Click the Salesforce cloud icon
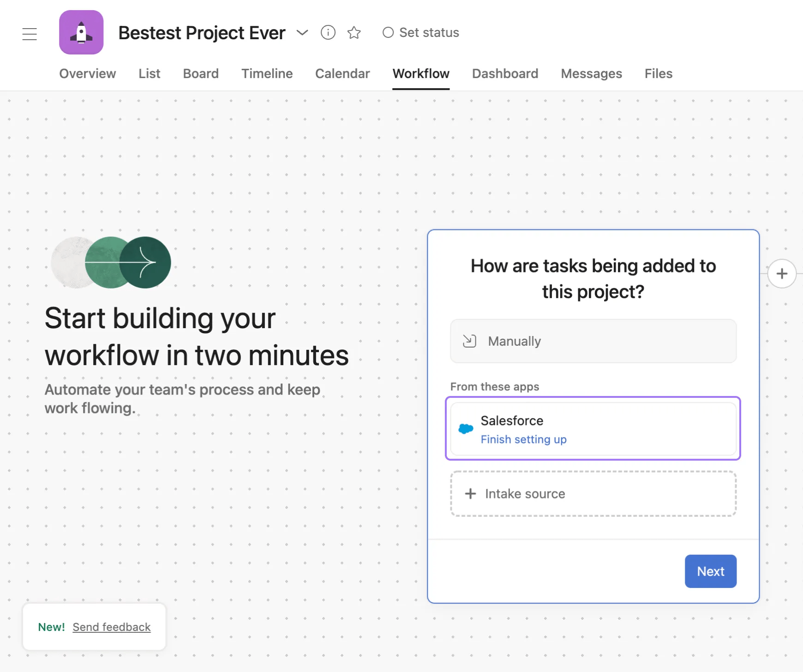The image size is (803, 672). tap(466, 429)
